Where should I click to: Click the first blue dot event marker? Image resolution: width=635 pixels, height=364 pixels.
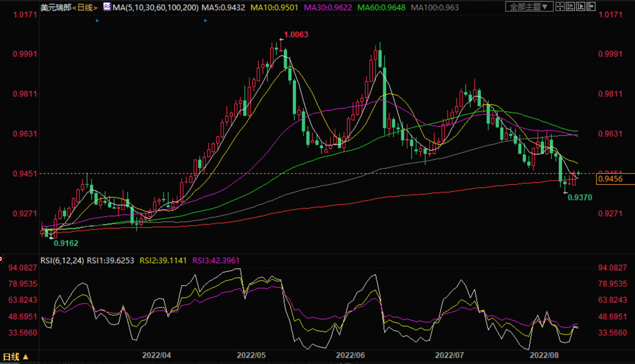97,21
